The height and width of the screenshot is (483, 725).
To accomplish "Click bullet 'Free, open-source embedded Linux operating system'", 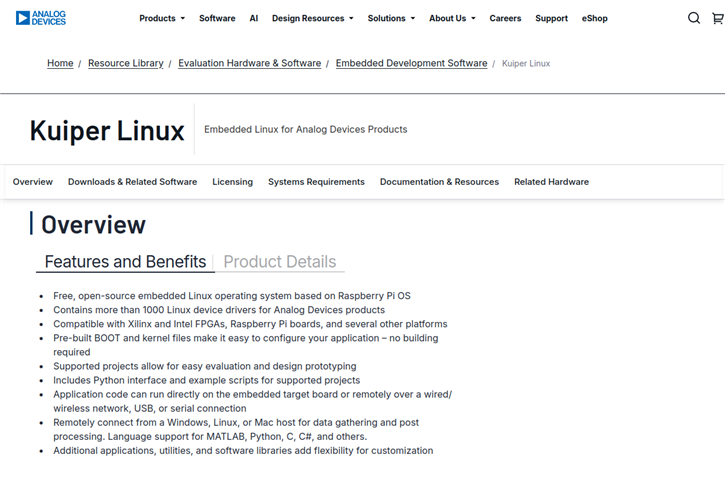I will click(x=232, y=296).
